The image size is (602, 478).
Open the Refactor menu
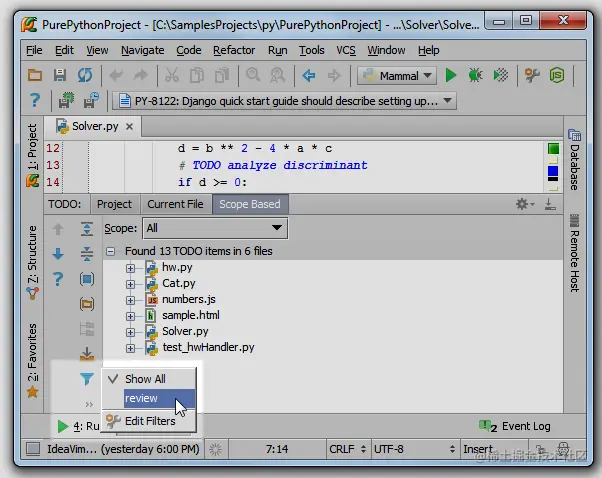pos(234,50)
